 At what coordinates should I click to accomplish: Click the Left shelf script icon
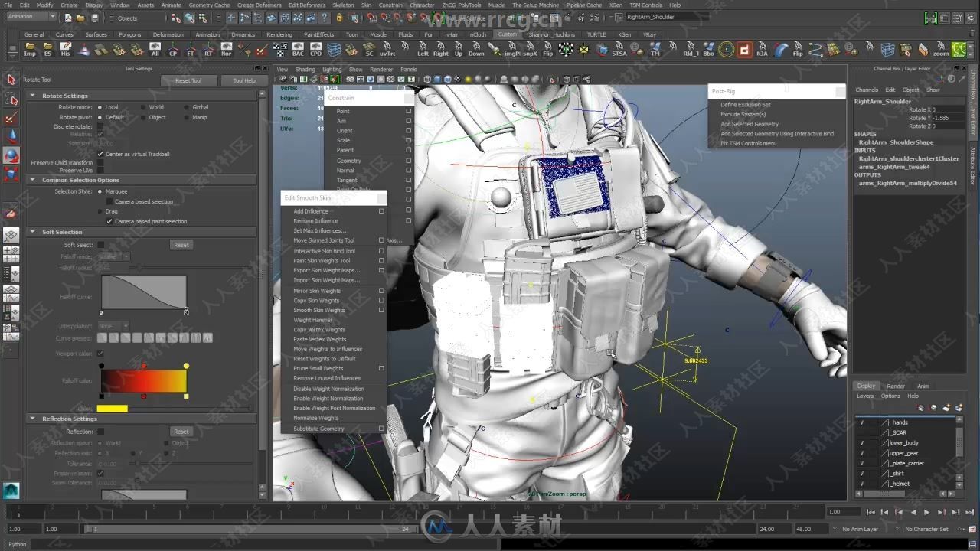(423, 50)
